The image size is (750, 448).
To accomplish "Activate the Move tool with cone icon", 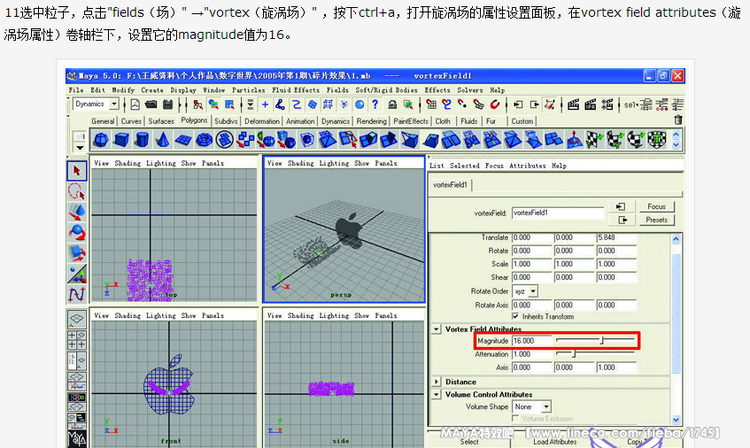I will pyautogui.click(x=77, y=212).
